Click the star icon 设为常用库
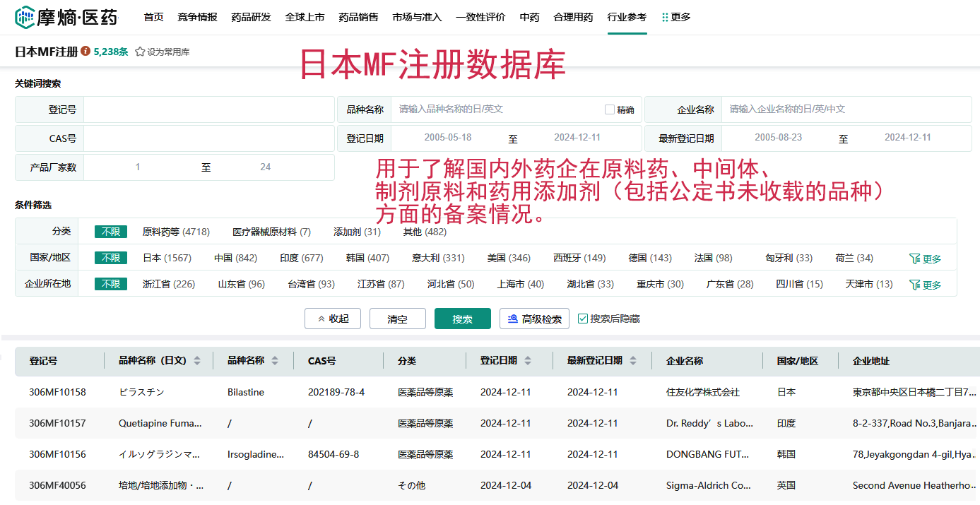 [x=140, y=52]
